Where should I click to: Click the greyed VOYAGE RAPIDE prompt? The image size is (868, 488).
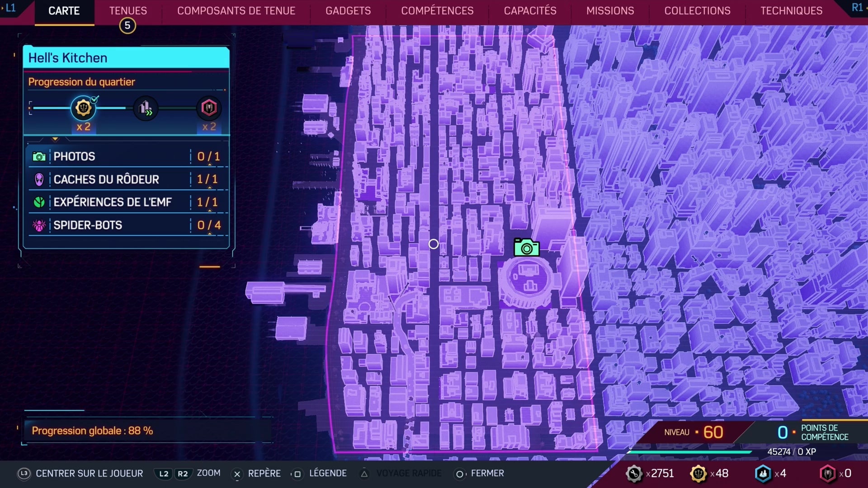409,473
